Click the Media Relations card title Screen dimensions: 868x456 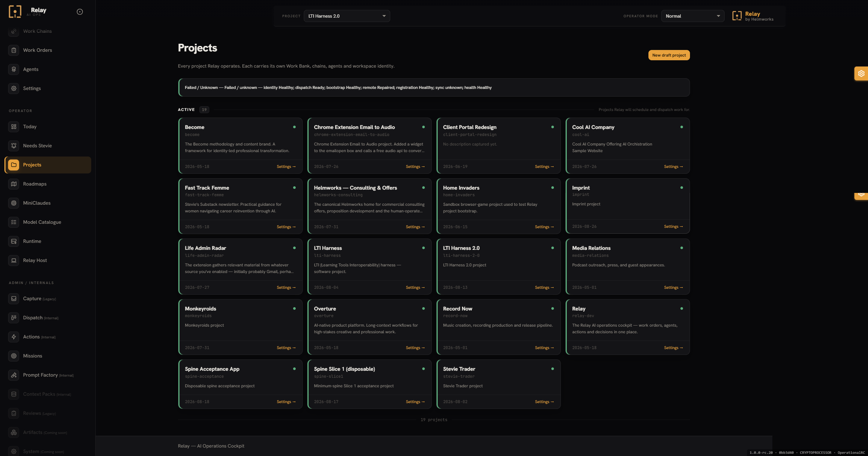pos(591,248)
